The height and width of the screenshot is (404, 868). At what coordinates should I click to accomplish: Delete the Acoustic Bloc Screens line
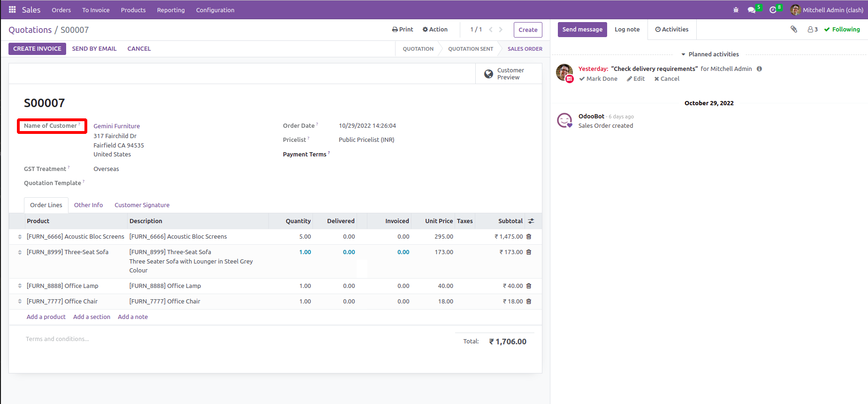point(529,237)
